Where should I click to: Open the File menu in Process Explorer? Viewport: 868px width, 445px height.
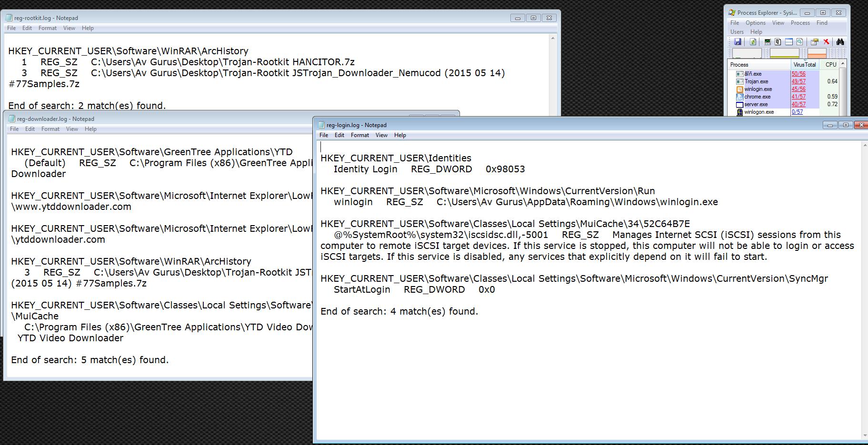pyautogui.click(x=735, y=23)
